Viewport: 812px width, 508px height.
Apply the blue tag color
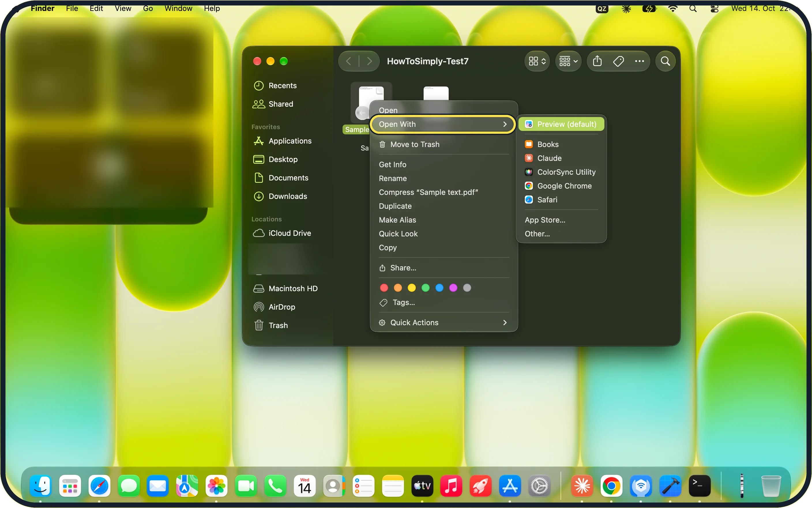(439, 288)
